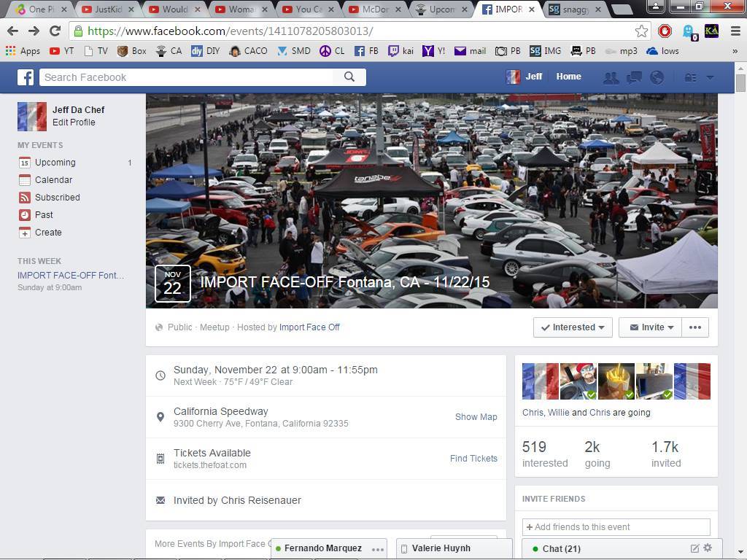This screenshot has height=560, width=747.
Task: Open the mail bookmark
Action: coord(470,51)
